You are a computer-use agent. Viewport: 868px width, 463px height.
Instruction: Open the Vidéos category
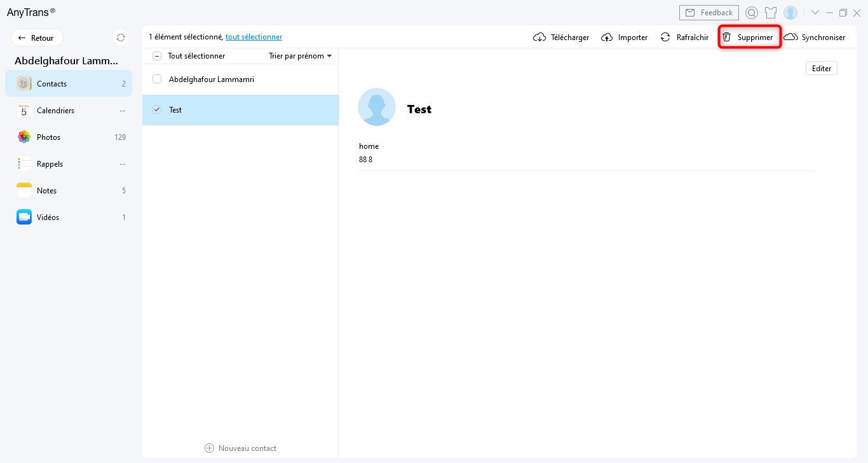pyautogui.click(x=69, y=217)
